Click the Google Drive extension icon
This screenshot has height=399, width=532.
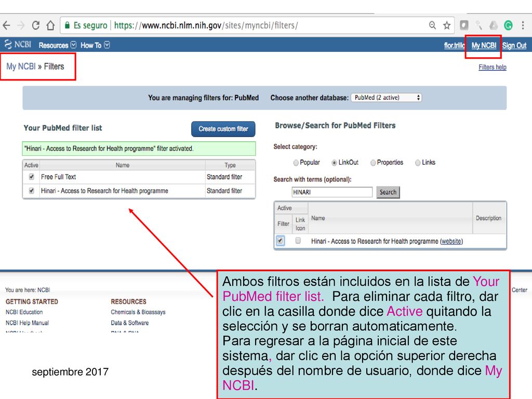494,25
